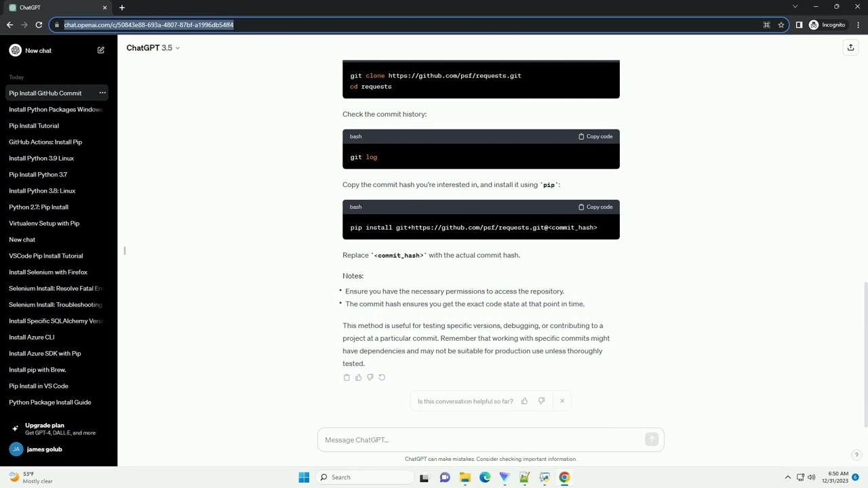
Task: Collapse the sidebar with the handle
Action: click(125, 251)
